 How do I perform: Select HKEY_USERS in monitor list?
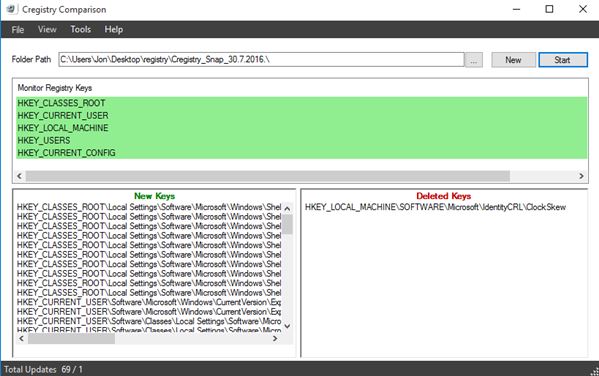pyautogui.click(x=302, y=140)
